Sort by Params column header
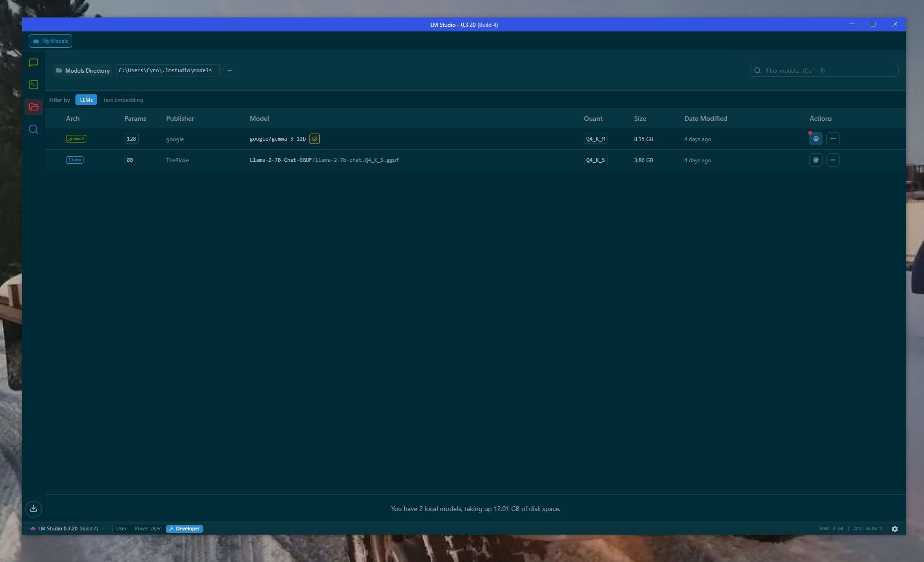Viewport: 924px width, 562px height. (x=135, y=118)
